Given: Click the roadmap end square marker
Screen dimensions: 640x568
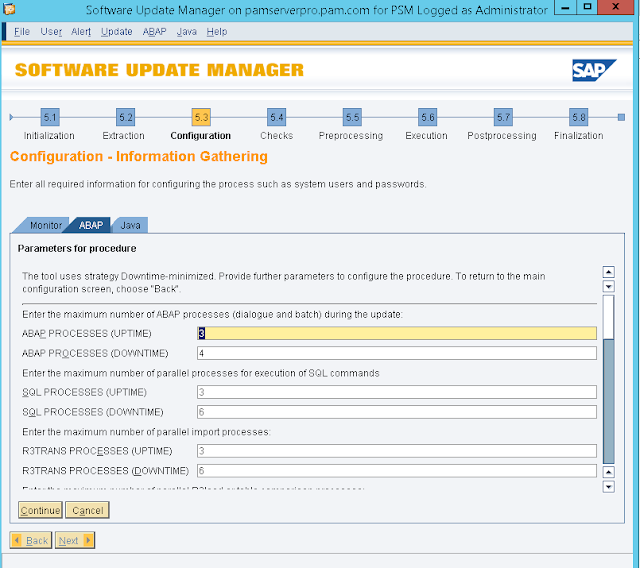Looking at the screenshot, I should click(x=621, y=118).
